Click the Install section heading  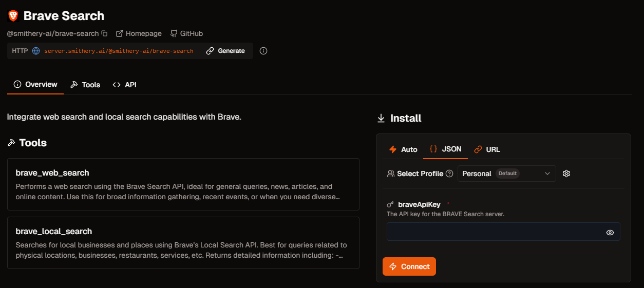(x=406, y=118)
